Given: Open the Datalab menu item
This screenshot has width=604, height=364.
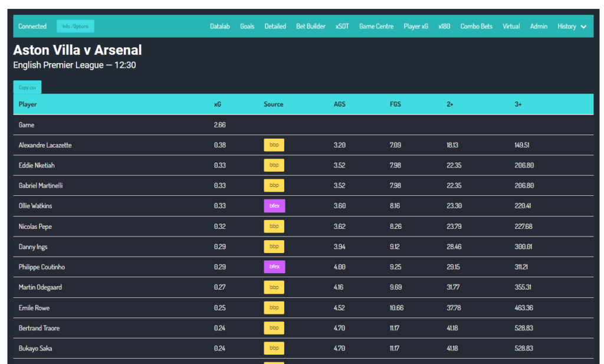Looking at the screenshot, I should tap(220, 26).
